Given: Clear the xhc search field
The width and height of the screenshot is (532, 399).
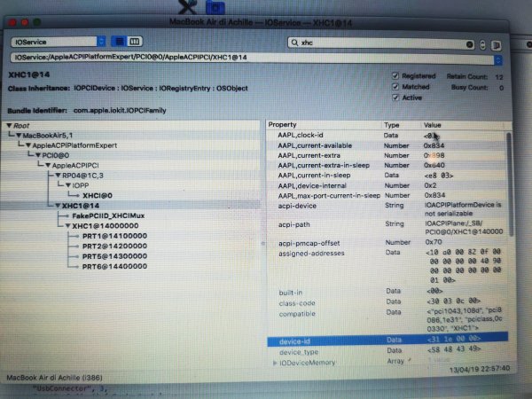Looking at the screenshot, I should click(x=470, y=44).
